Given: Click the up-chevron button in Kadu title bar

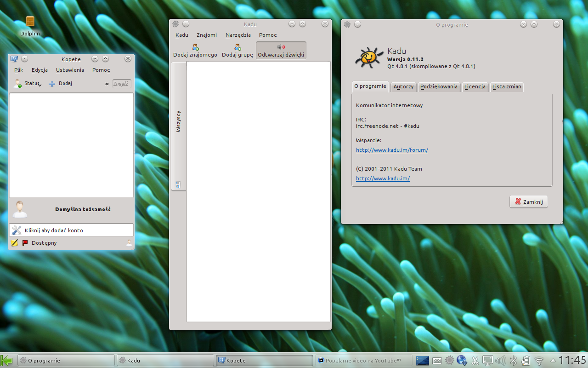Looking at the screenshot, I should [302, 24].
